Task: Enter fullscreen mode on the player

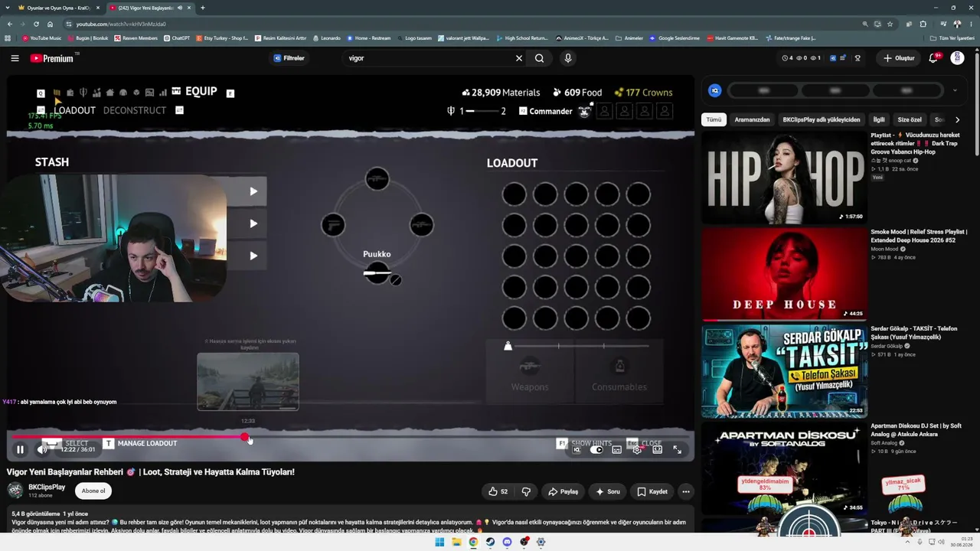Action: pyautogui.click(x=677, y=450)
